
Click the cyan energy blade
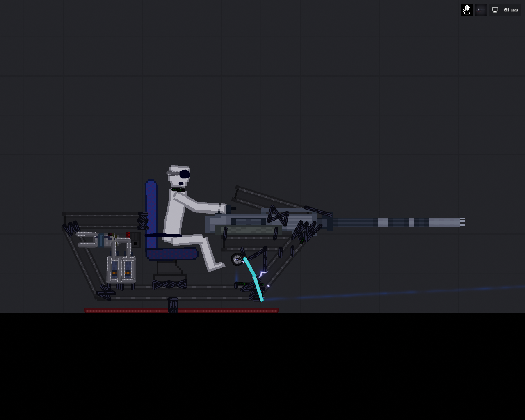point(253,279)
